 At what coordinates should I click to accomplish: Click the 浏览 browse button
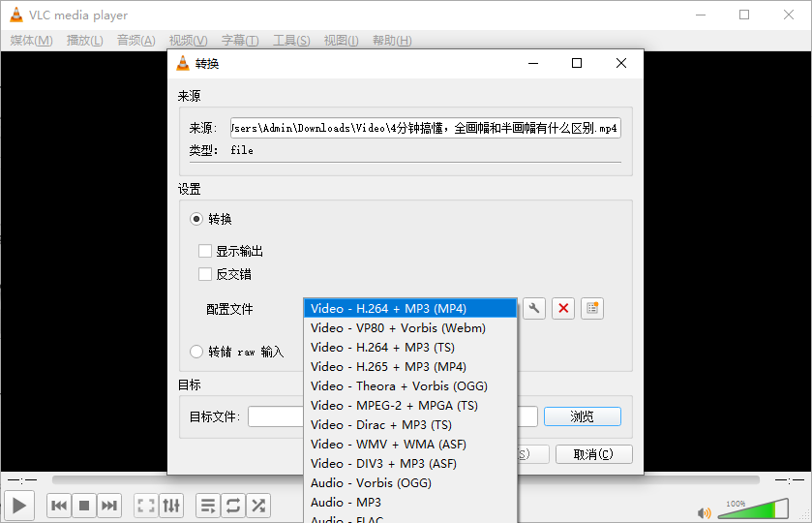(x=582, y=416)
